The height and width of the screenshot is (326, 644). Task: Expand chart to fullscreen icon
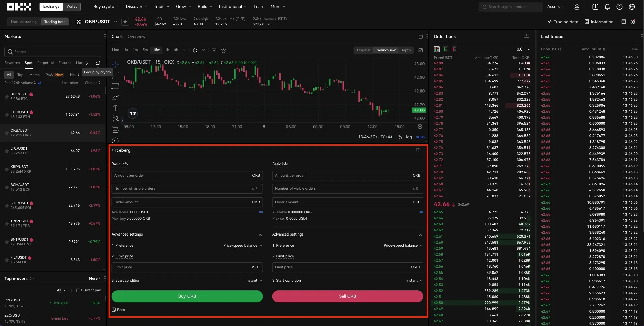click(x=420, y=50)
